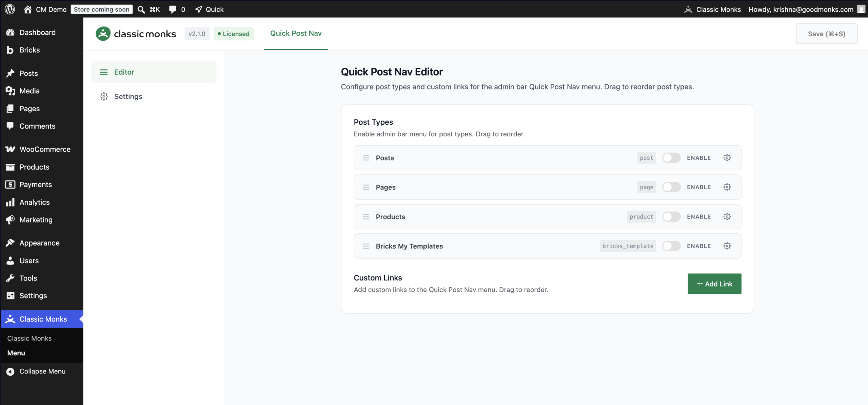
Task: Click Classic Monks icon in admin bar
Action: (688, 9)
